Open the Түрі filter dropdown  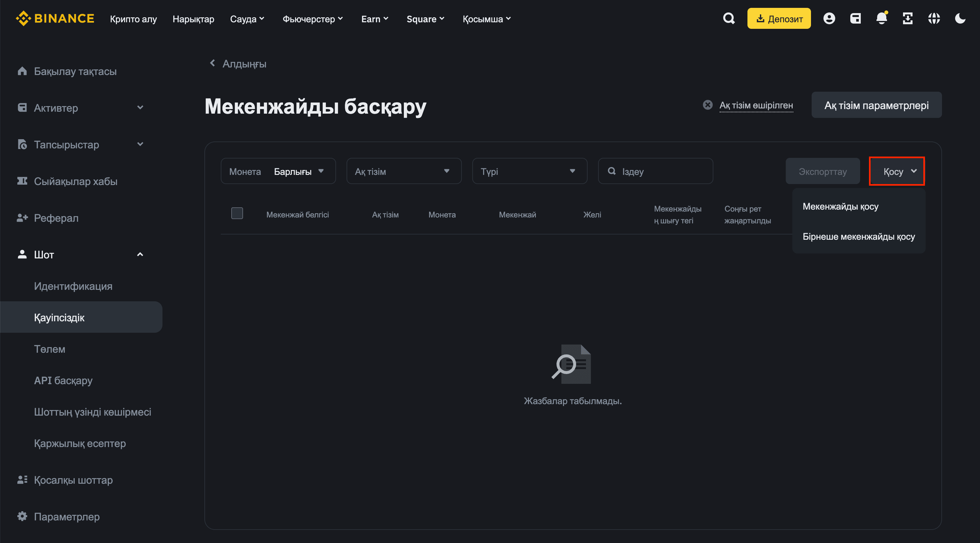[x=529, y=171]
